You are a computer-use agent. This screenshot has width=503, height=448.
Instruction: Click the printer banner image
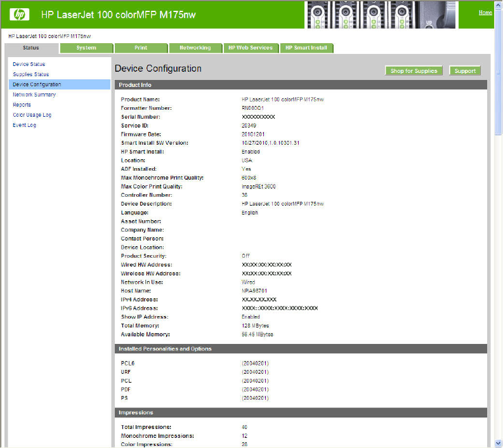pyautogui.click(x=381, y=15)
